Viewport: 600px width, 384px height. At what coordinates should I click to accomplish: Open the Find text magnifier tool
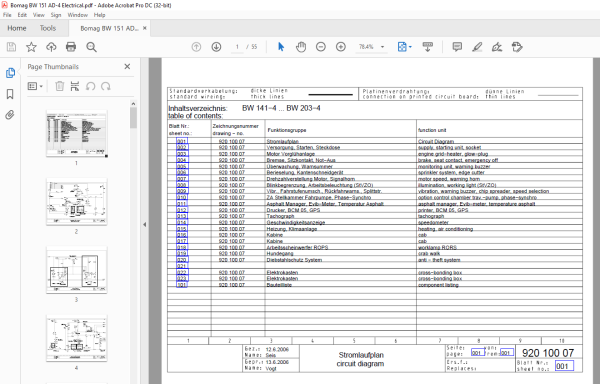coord(91,47)
